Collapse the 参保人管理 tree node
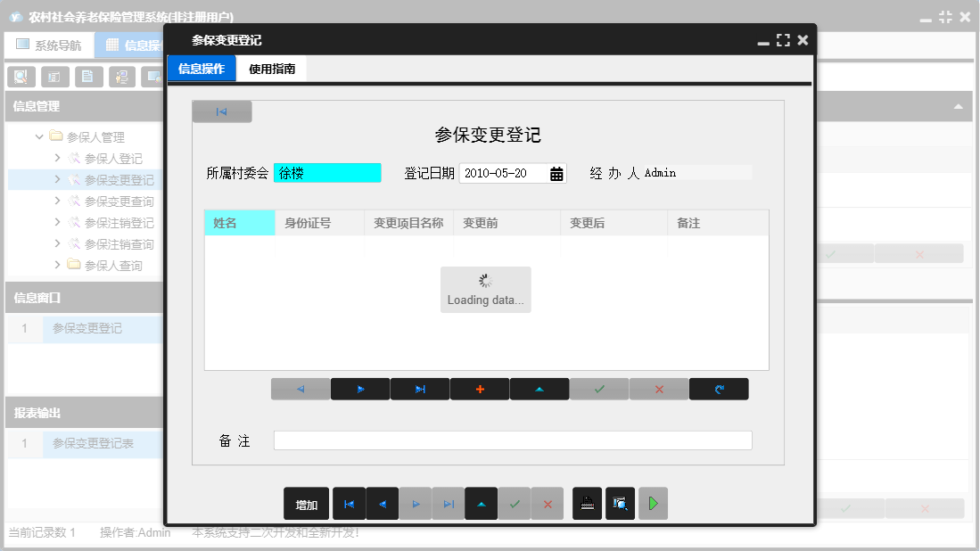Image resolution: width=980 pixels, height=551 pixels. coord(38,136)
